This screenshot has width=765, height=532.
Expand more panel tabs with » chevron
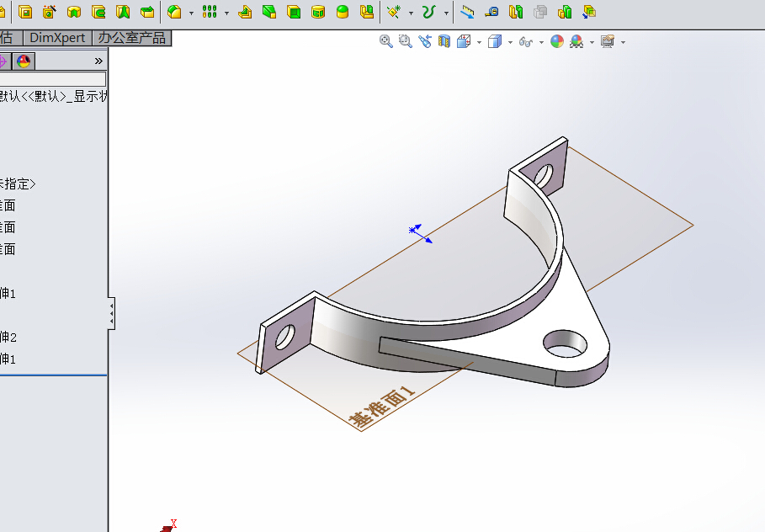point(98,61)
